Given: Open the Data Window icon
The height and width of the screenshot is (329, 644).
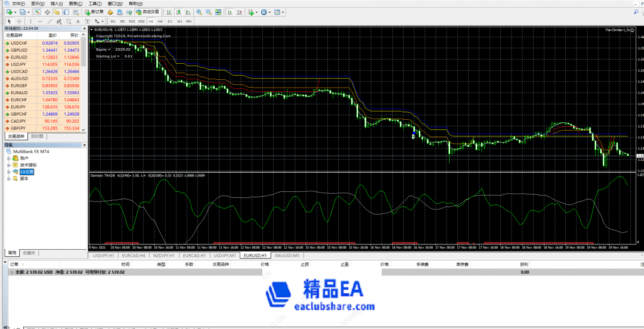Looking at the screenshot, I should [48, 13].
